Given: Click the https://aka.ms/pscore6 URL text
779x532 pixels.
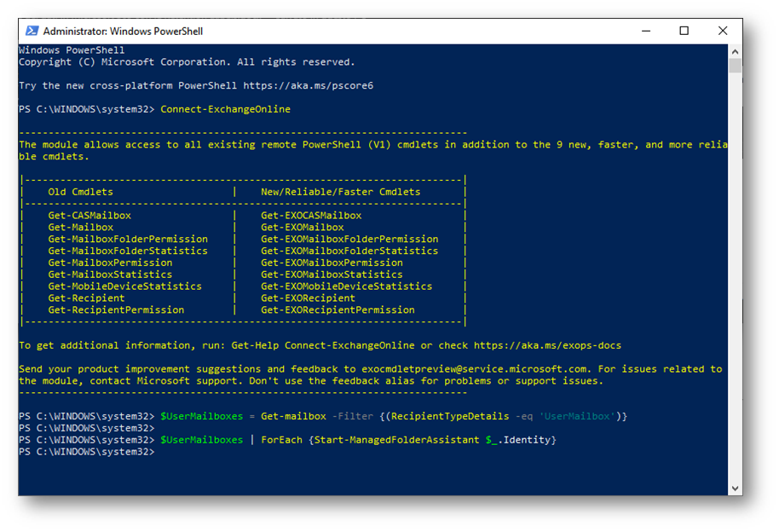Looking at the screenshot, I should click(x=308, y=85).
